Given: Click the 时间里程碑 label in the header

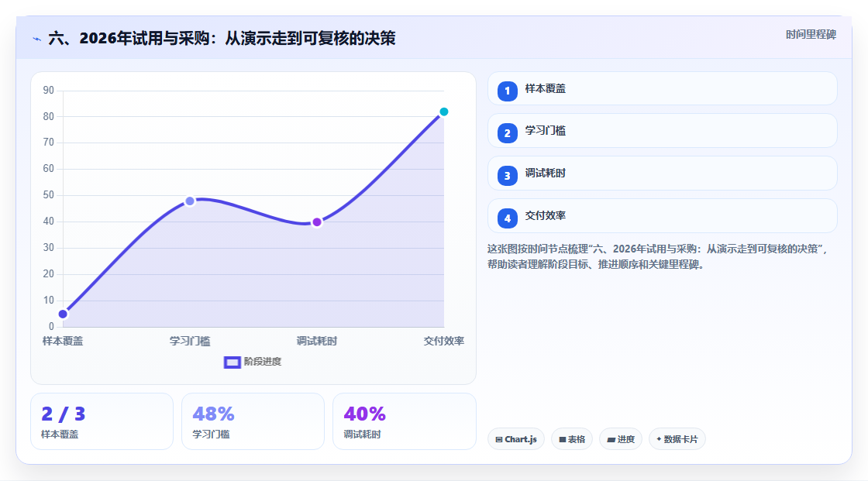Looking at the screenshot, I should (x=811, y=34).
